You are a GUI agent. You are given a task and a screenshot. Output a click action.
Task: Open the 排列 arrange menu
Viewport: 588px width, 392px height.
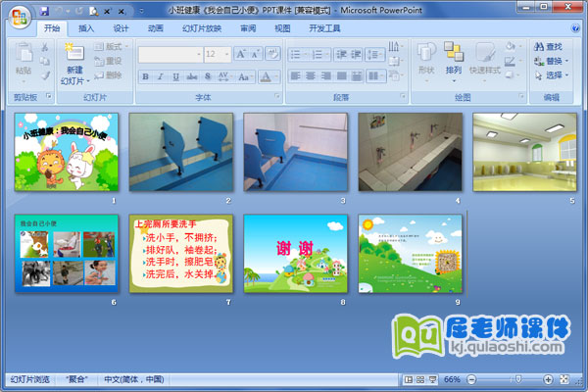[454, 61]
